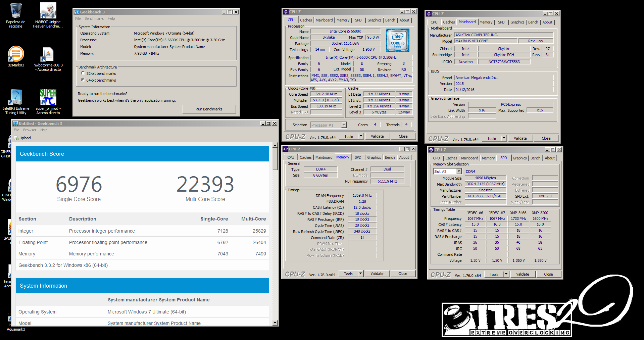Click Memory performance row in results
644x340 pixels.
(142, 254)
